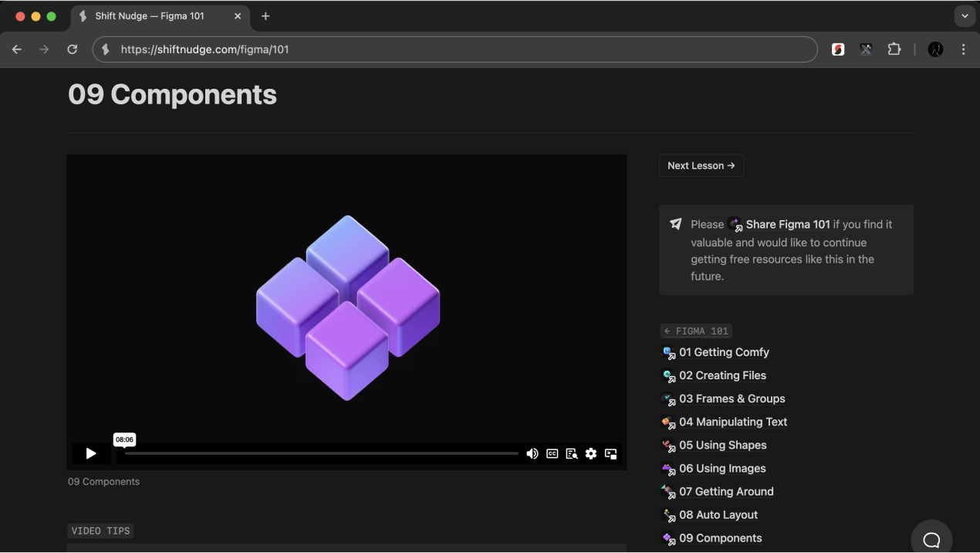This screenshot has width=980, height=553.
Task: Click the address bar URL field
Action: (455, 49)
